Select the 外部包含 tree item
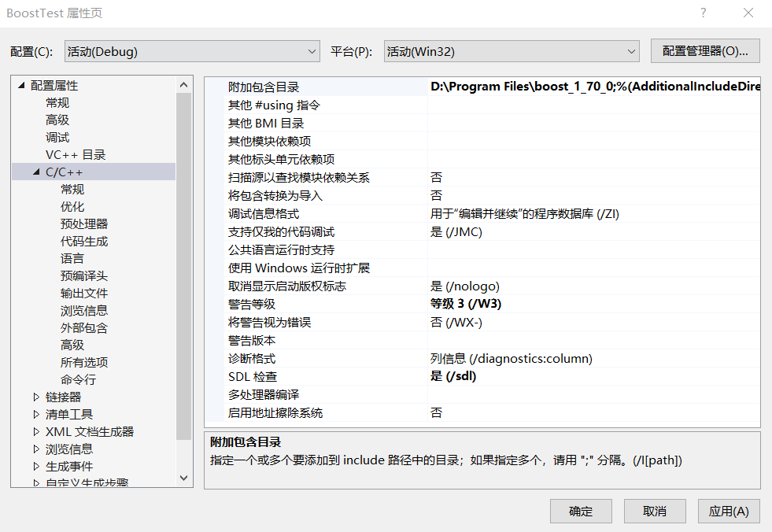 pyautogui.click(x=84, y=327)
